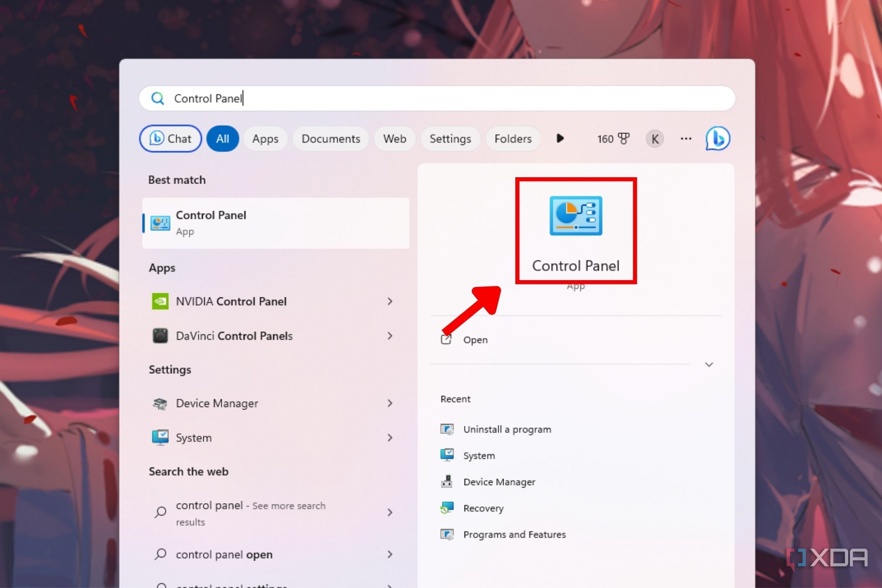Switch to the Apps filter tab
This screenshot has width=882, height=588.
(265, 139)
